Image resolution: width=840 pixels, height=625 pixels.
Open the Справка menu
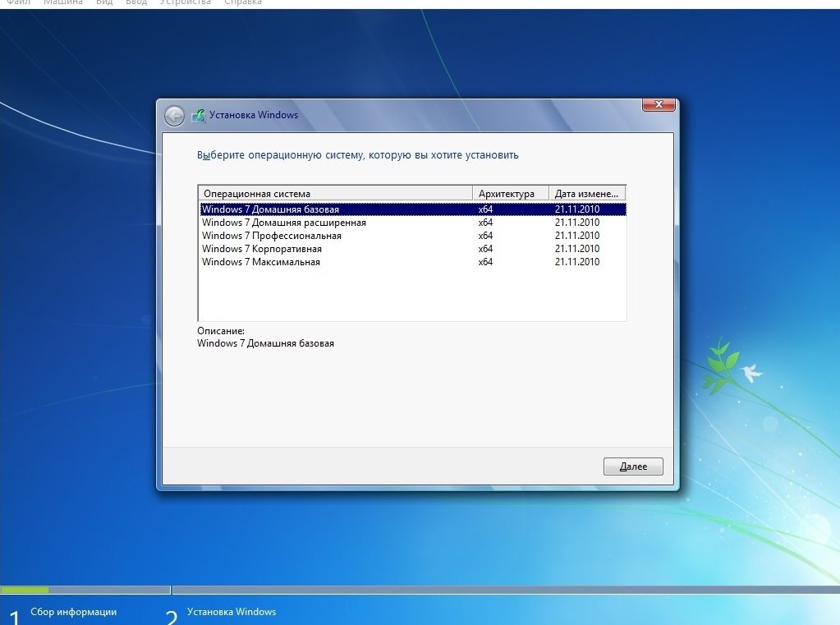point(243,2)
